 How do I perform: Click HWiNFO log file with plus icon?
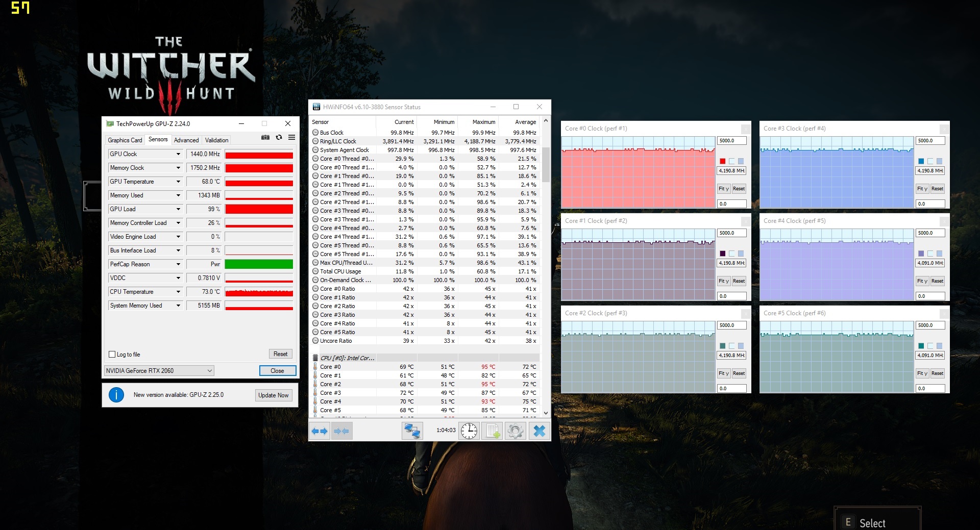(x=493, y=431)
